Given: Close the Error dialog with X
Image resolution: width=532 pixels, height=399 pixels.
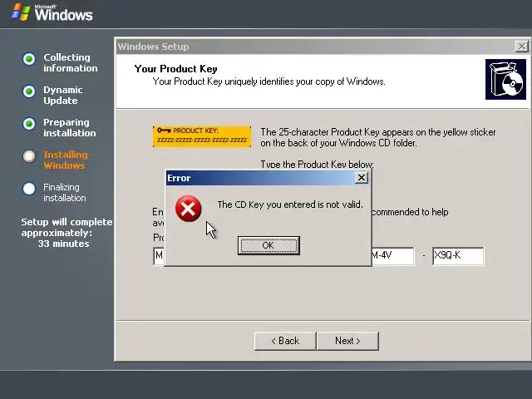Looking at the screenshot, I should coord(362,177).
